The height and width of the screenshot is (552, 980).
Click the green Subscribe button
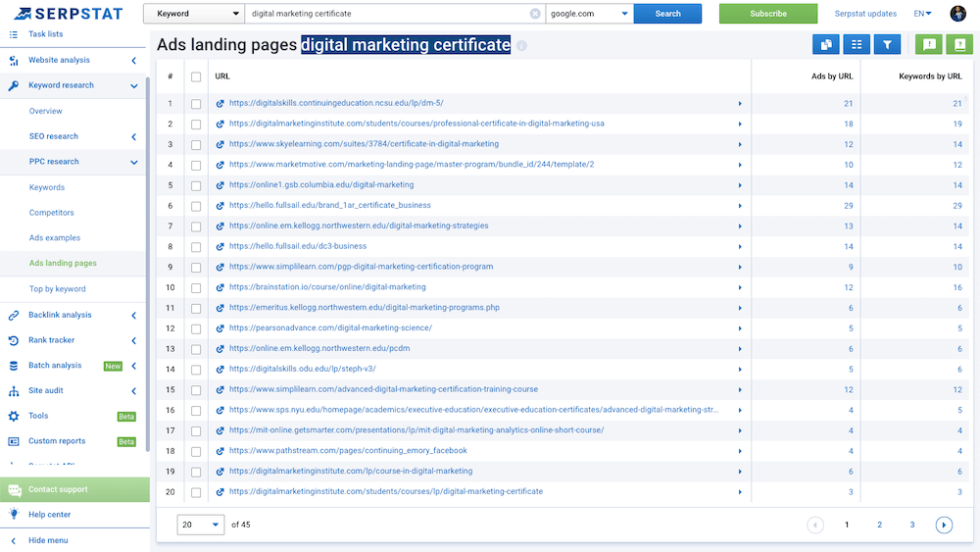[x=768, y=14]
